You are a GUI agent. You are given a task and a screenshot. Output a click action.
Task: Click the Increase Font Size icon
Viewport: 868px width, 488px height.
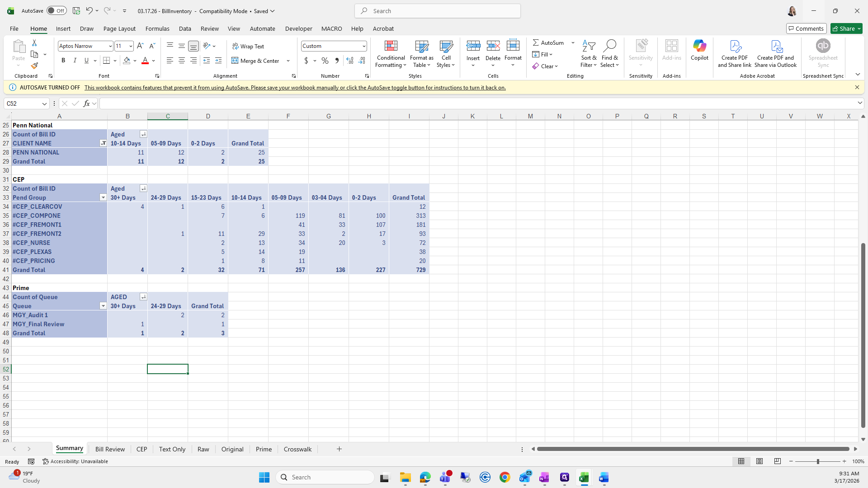point(140,46)
